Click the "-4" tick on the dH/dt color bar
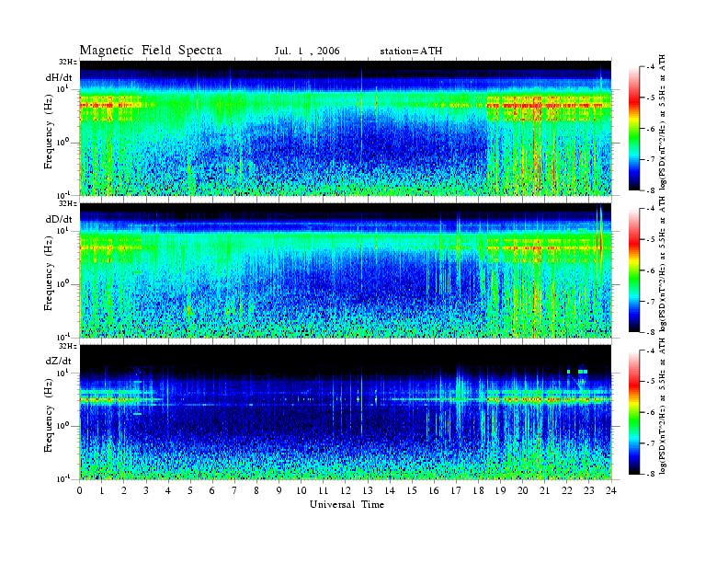Viewport: 728px width, 563px height. (x=651, y=67)
